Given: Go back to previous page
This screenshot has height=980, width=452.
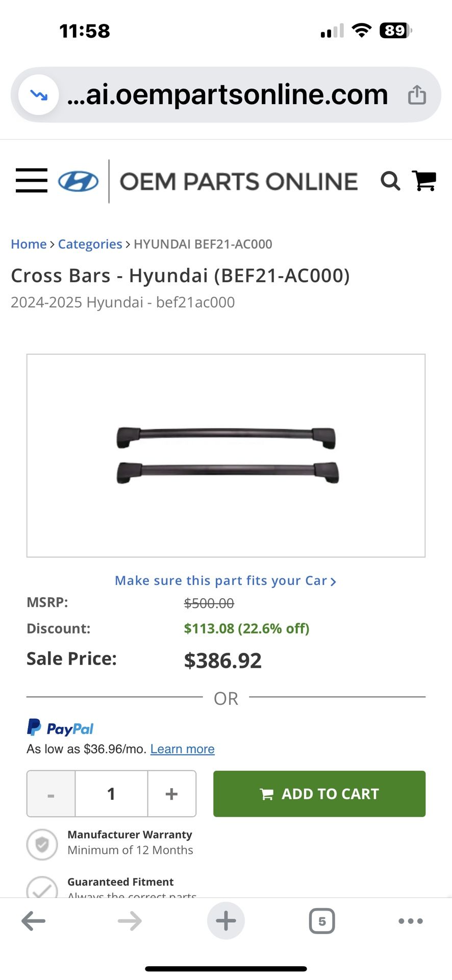Looking at the screenshot, I should (34, 921).
